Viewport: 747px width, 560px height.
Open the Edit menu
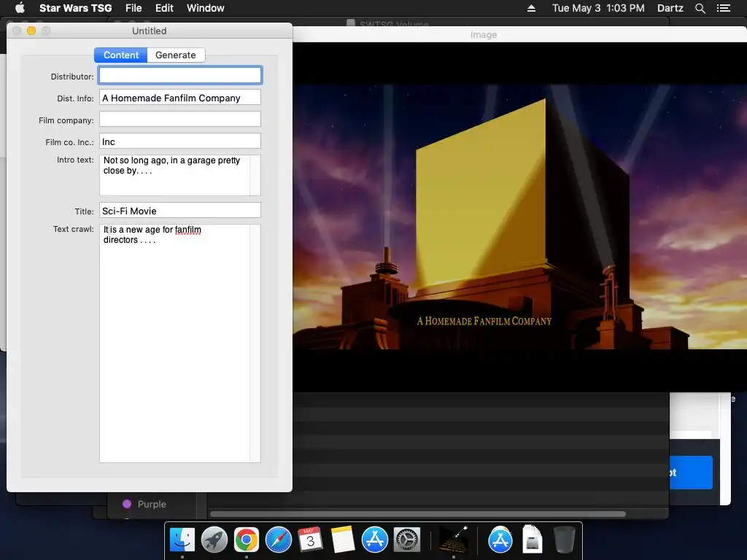pyautogui.click(x=164, y=8)
